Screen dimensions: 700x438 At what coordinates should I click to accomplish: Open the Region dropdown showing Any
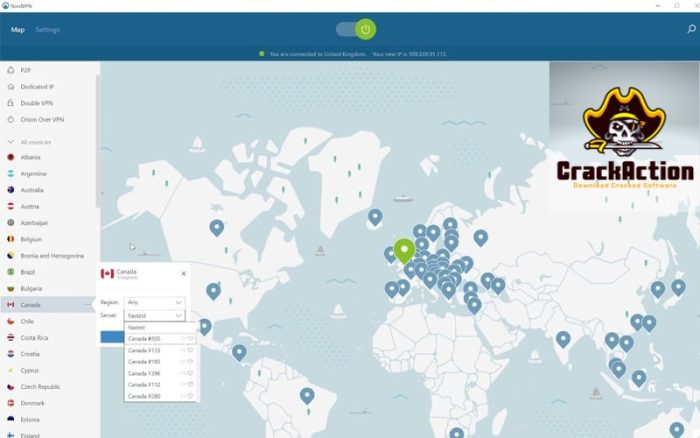tap(154, 302)
